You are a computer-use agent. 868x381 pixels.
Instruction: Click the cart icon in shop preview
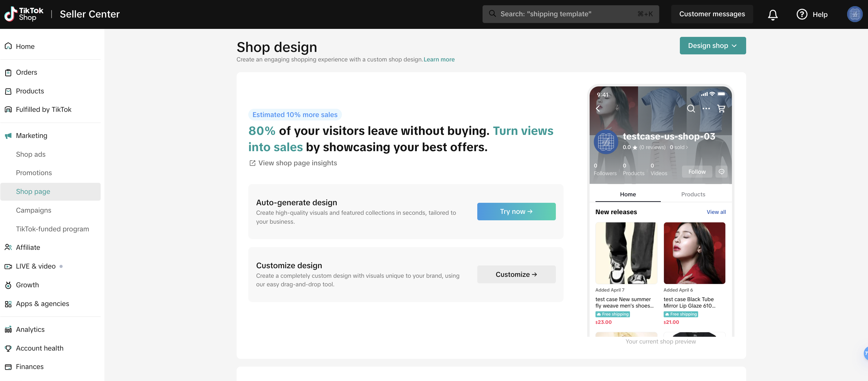coord(721,108)
